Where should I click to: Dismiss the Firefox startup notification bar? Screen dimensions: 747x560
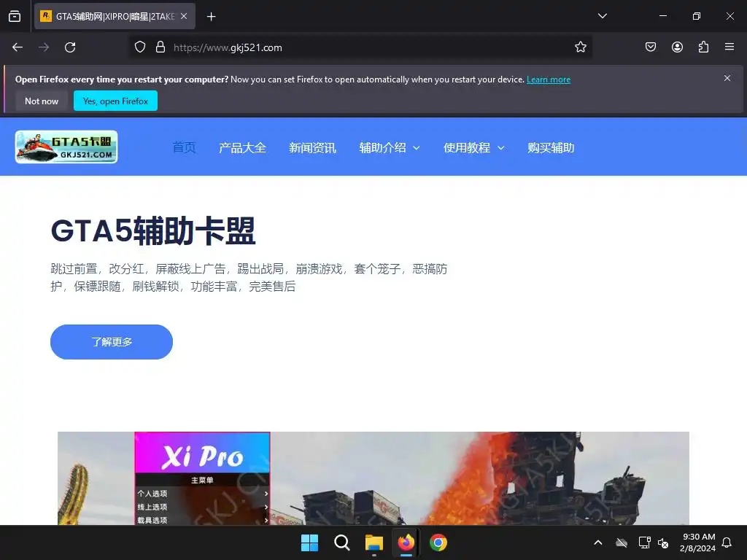pos(727,78)
